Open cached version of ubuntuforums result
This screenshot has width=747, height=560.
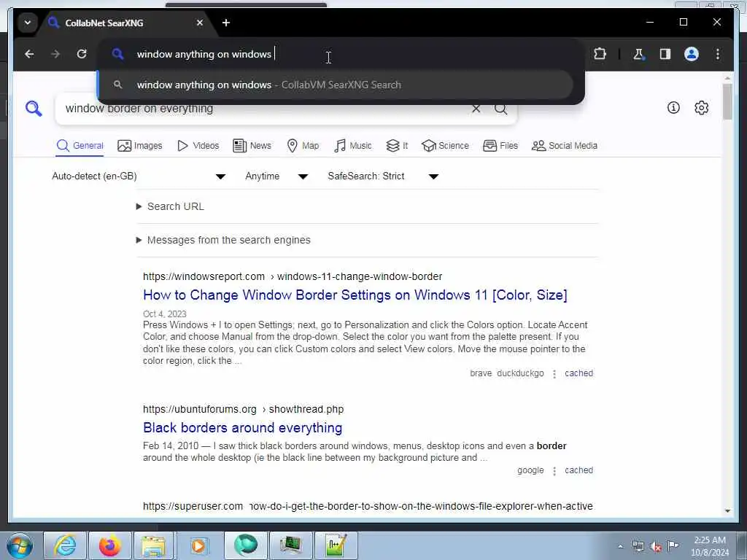(x=578, y=470)
